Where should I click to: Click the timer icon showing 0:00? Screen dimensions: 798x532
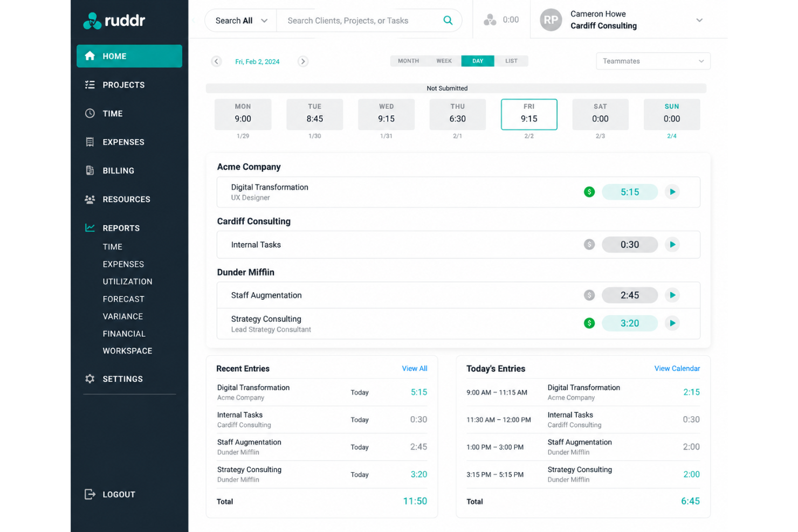(490, 20)
